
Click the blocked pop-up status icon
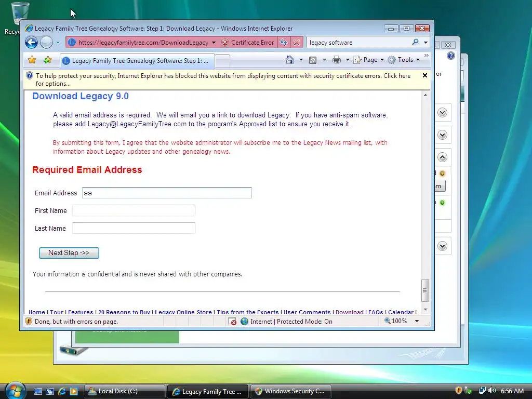click(232, 321)
